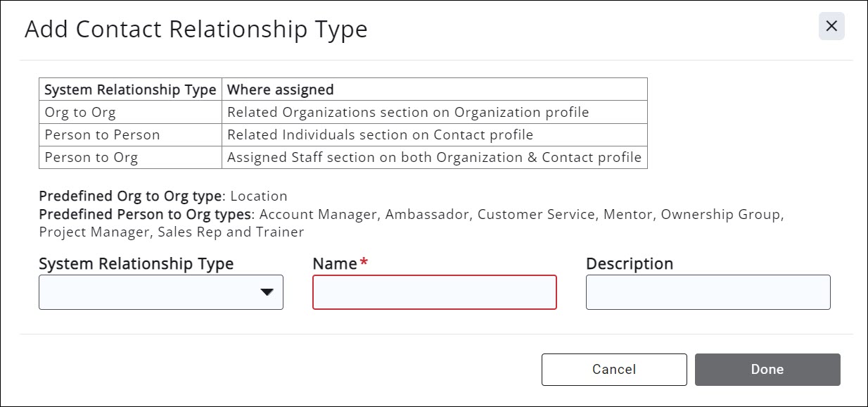Click into the Description text field
The width and height of the screenshot is (868, 407).
tap(708, 292)
